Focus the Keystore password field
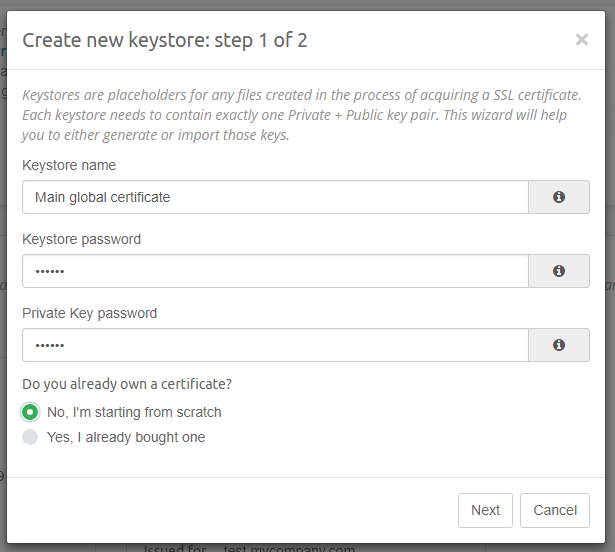This screenshot has height=552, width=615. [x=275, y=271]
